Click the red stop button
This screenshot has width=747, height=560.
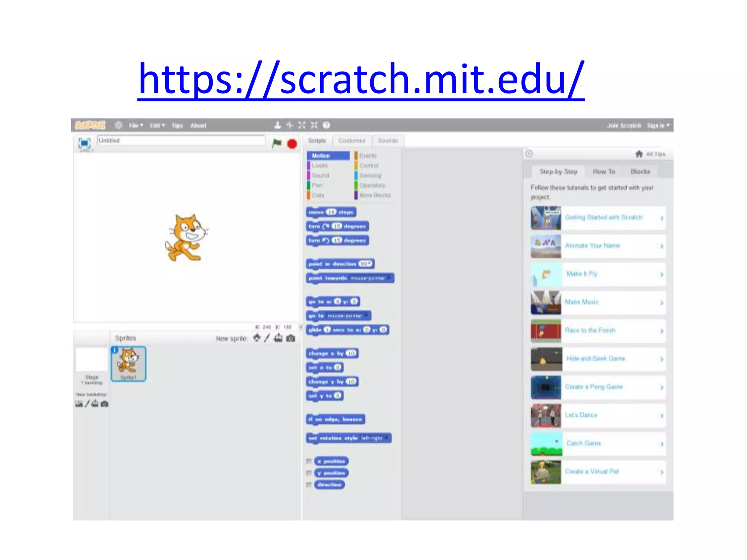(x=292, y=144)
